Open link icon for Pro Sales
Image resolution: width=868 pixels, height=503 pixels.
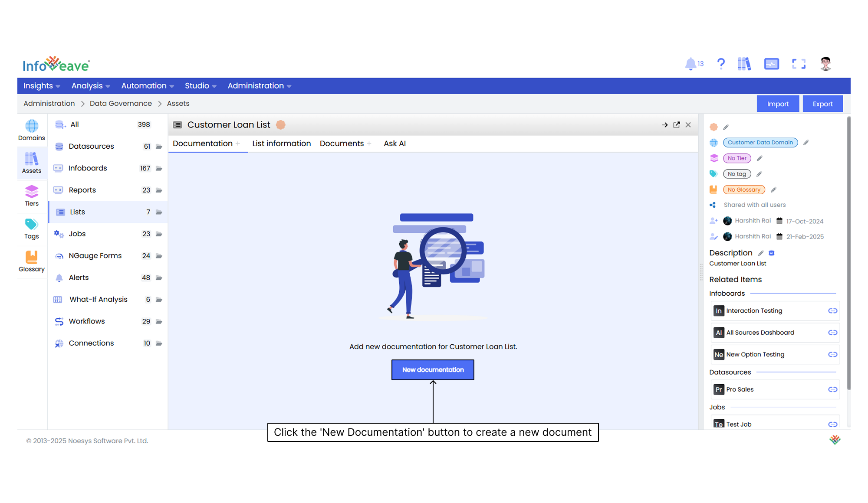832,389
